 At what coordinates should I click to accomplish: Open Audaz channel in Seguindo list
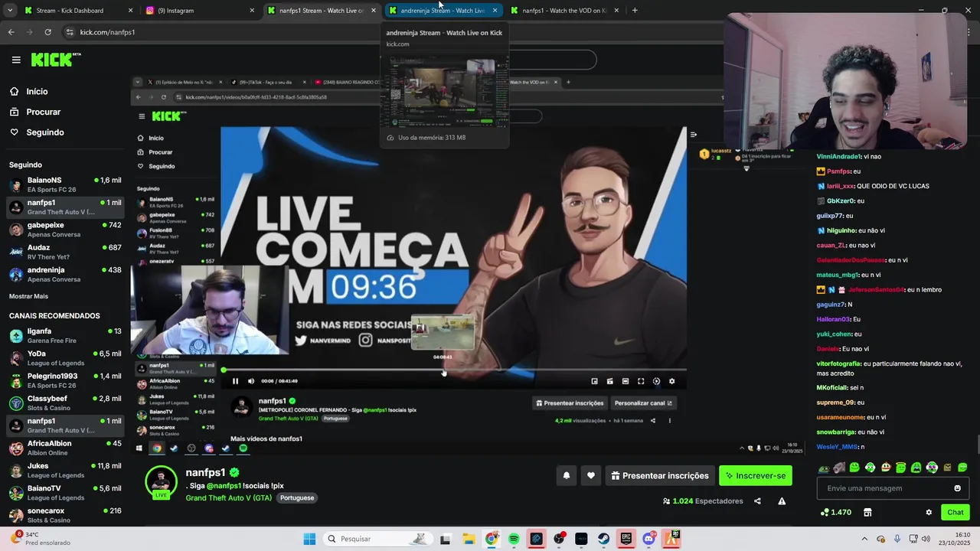(x=65, y=252)
